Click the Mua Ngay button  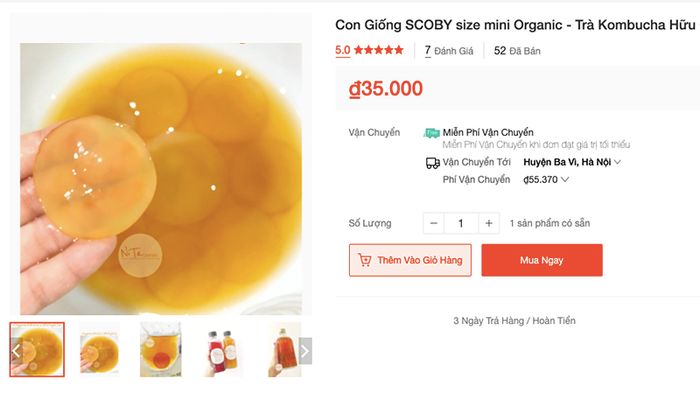[x=542, y=260]
